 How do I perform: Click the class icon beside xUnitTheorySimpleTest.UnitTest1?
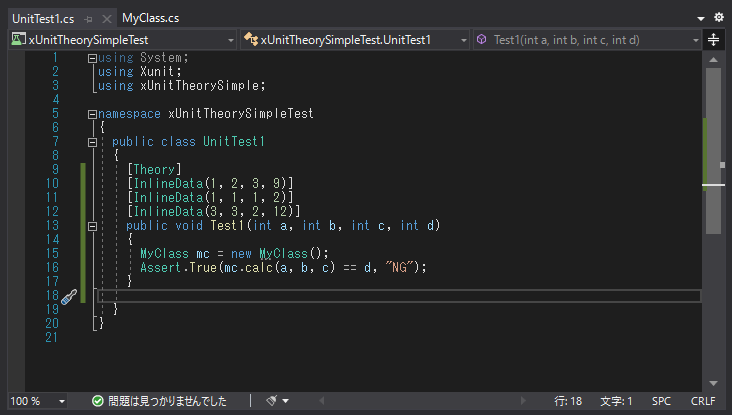(251, 39)
